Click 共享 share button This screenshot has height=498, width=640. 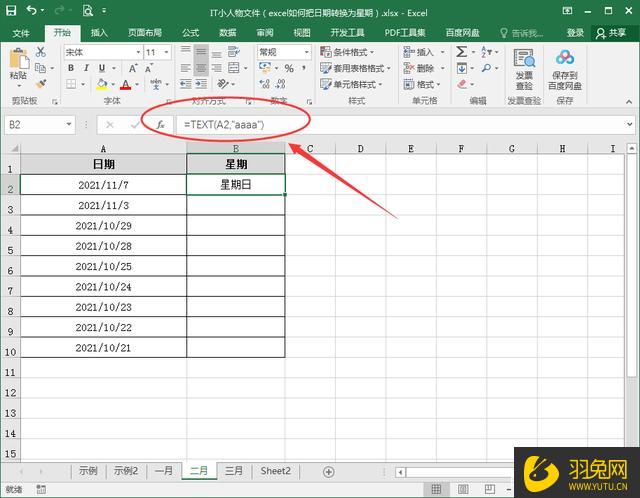(611, 33)
